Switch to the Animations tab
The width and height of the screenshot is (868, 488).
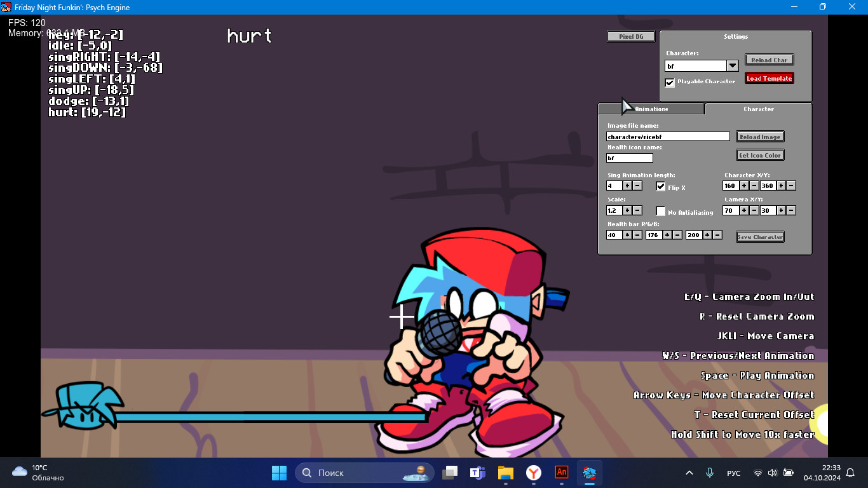[651, 109]
